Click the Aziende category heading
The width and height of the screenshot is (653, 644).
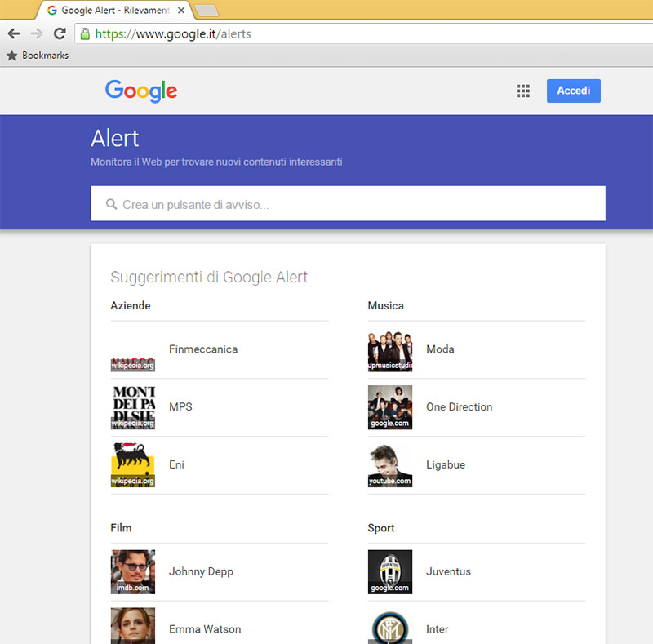[131, 305]
